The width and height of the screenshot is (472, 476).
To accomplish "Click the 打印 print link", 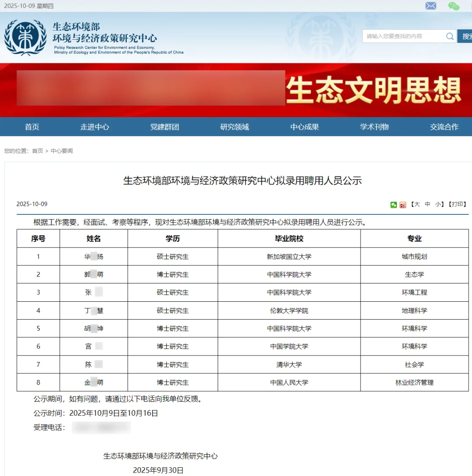I will (458, 204).
